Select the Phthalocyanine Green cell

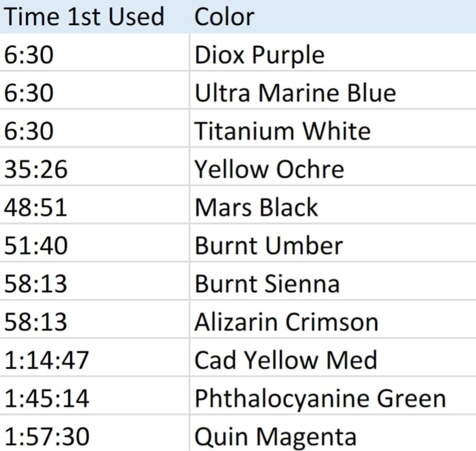tap(320, 398)
